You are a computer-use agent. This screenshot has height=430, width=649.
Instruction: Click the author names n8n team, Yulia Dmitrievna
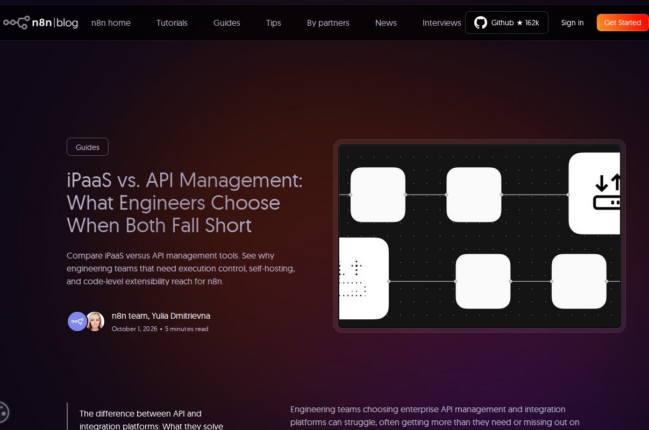161,316
